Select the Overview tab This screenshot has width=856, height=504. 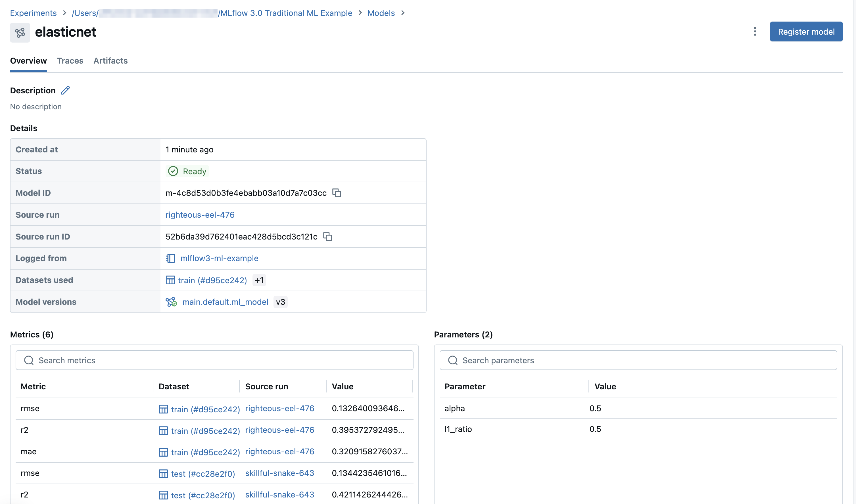coord(28,60)
